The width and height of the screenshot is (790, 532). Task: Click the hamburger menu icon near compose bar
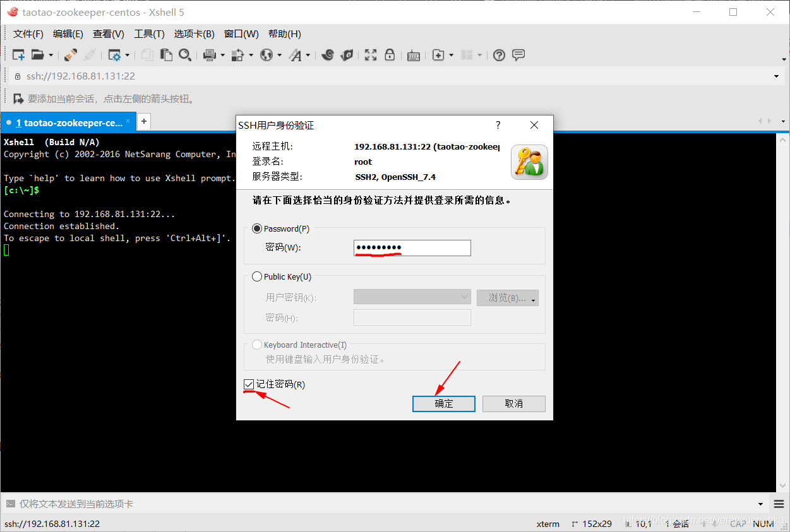(779, 504)
